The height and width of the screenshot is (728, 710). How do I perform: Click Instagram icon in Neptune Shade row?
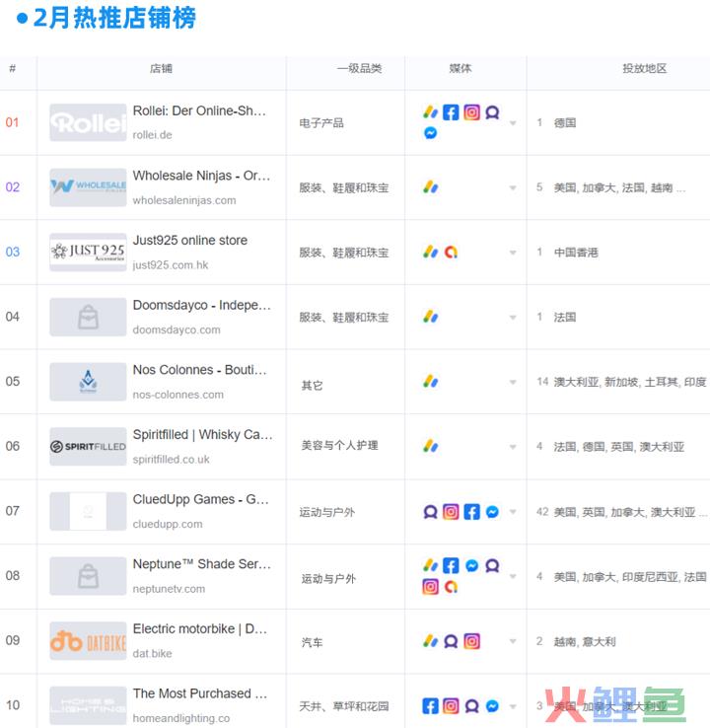tap(430, 586)
